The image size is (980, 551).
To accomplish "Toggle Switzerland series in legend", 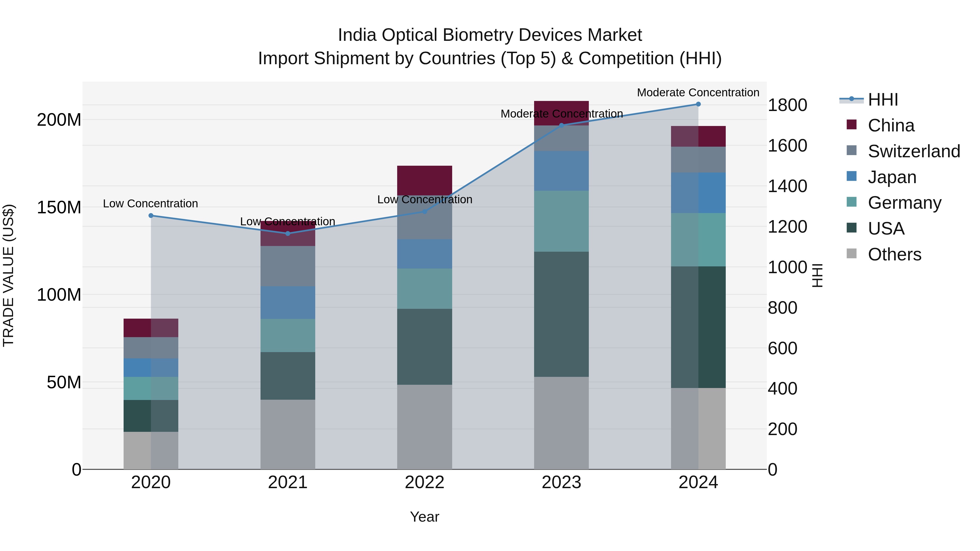I will [x=903, y=151].
